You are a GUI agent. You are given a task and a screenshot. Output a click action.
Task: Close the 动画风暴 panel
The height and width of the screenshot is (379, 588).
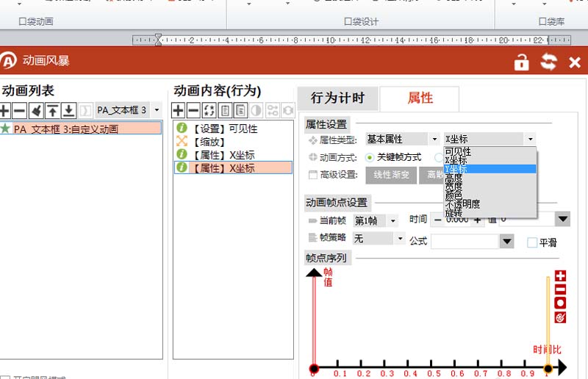pos(575,62)
